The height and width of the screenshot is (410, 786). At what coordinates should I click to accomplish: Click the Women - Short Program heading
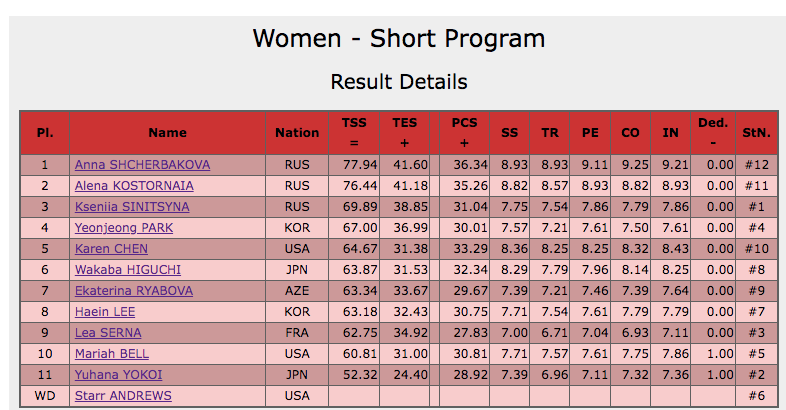coord(398,39)
